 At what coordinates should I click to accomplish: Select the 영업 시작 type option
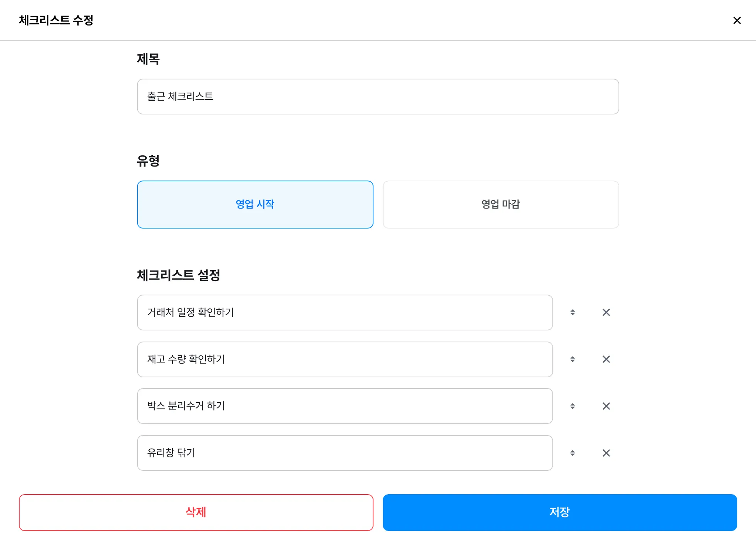(255, 205)
